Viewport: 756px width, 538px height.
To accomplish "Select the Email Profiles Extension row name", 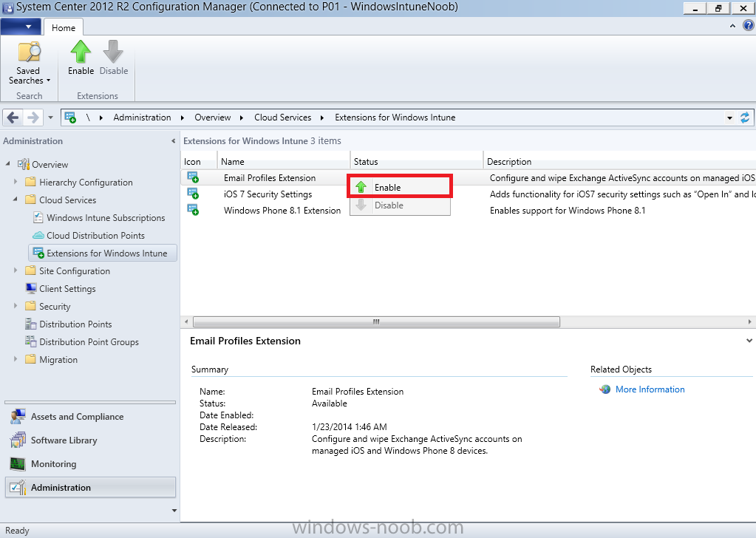I will click(x=270, y=177).
